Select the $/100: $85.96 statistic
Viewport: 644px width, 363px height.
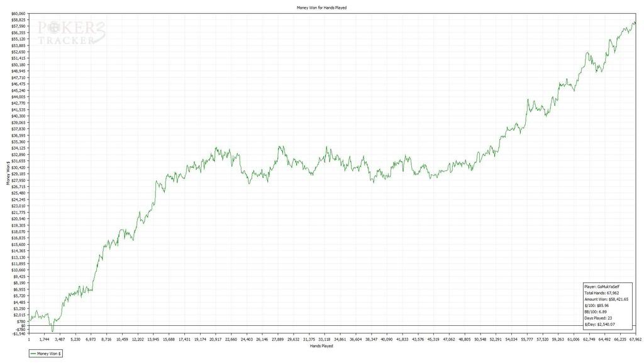click(x=598, y=306)
